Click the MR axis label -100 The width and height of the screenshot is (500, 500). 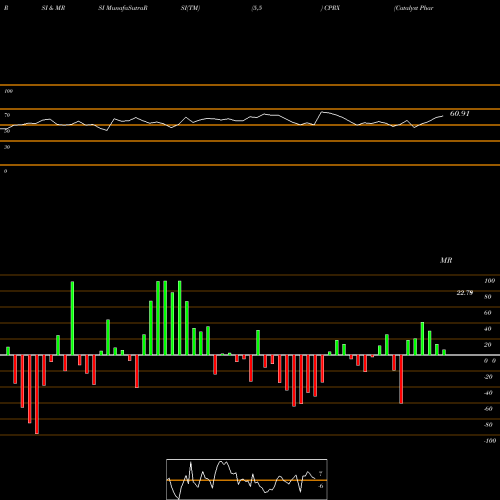[489, 441]
